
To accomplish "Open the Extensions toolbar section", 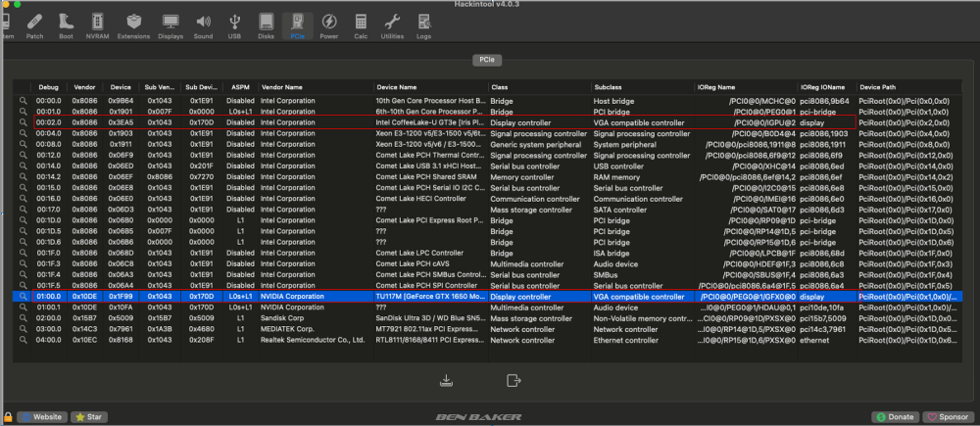I will [133, 25].
